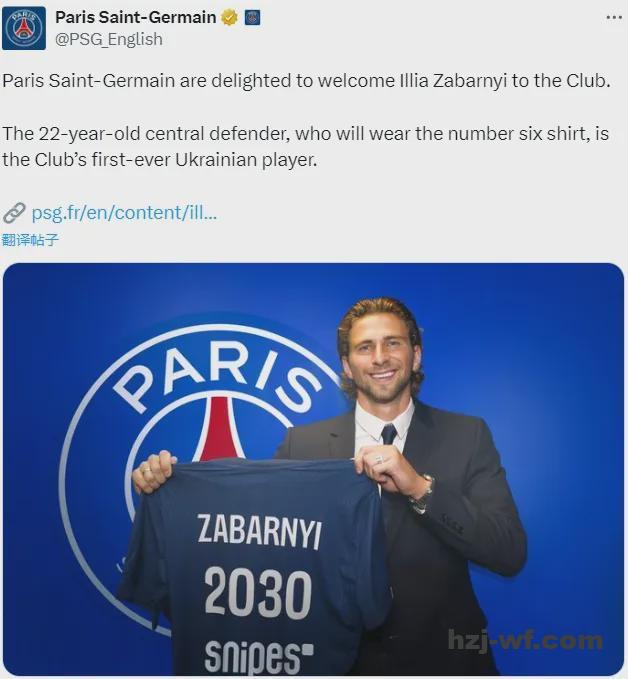628x679 pixels.
Task: Click the text about the number six shirt
Action: 305,146
